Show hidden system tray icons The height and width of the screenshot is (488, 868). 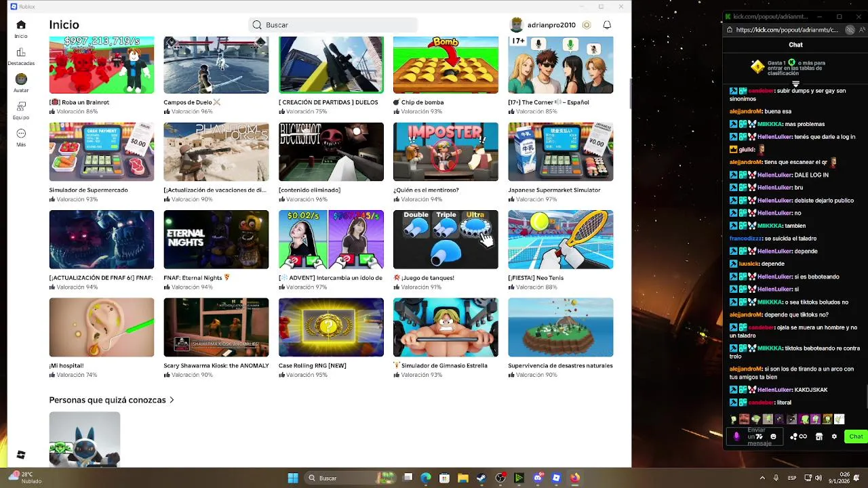point(762,478)
